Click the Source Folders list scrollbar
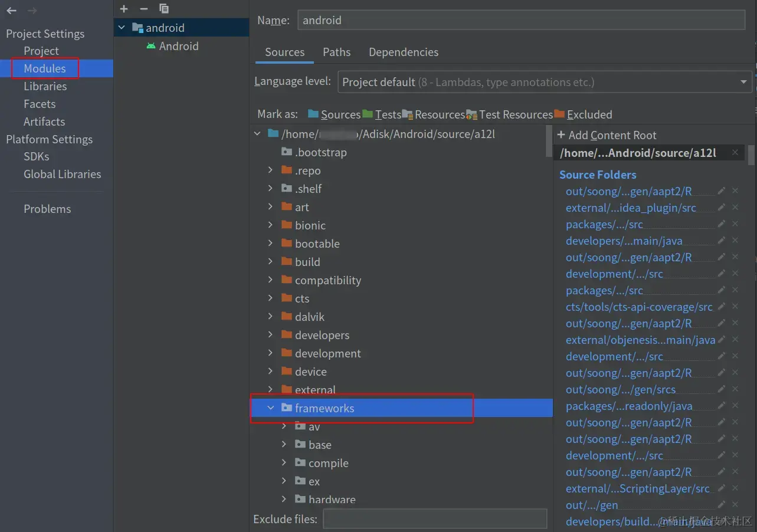The width and height of the screenshot is (757, 532). tap(751, 156)
